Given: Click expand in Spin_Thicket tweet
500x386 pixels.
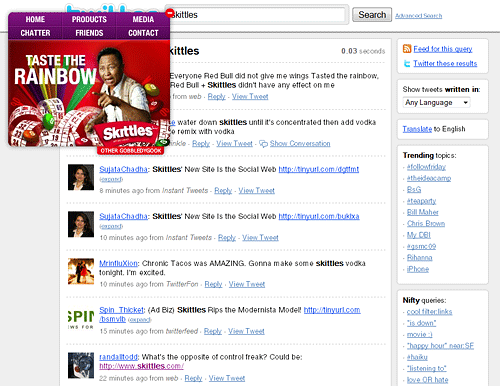Looking at the screenshot, I should pos(139,320).
